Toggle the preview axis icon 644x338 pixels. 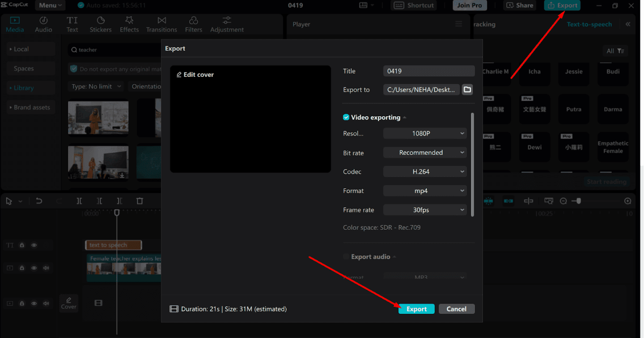point(529,201)
